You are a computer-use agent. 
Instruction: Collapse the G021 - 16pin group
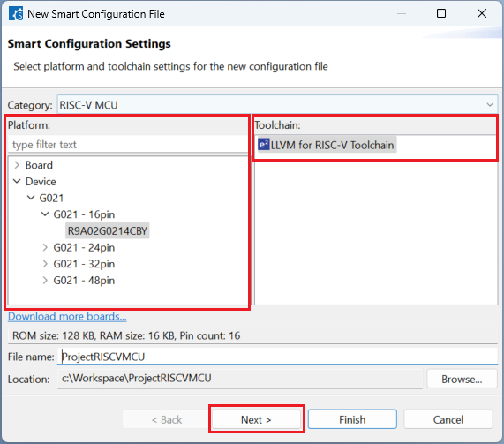(x=45, y=214)
